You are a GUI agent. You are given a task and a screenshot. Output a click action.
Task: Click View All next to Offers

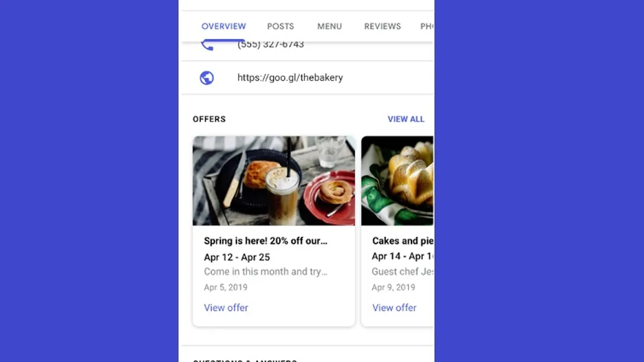click(x=406, y=119)
